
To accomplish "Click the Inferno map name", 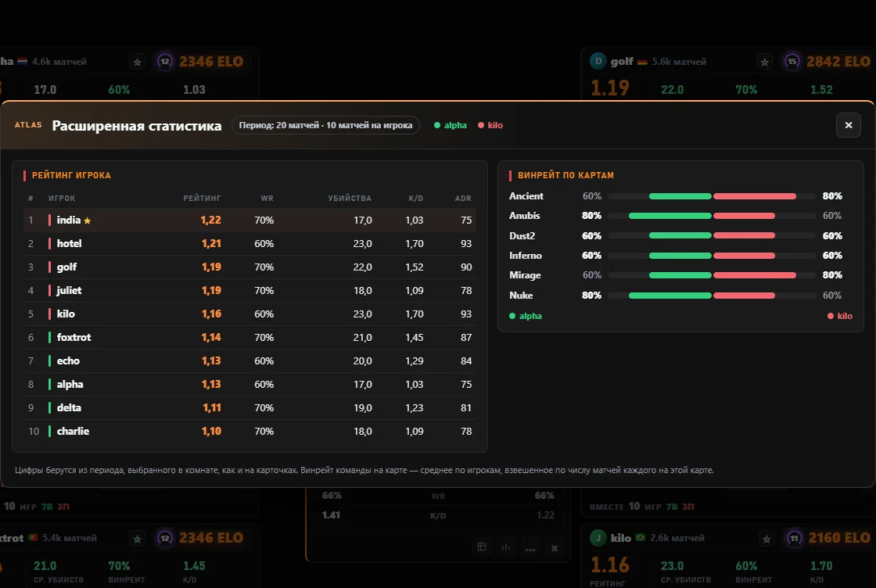I will [525, 255].
